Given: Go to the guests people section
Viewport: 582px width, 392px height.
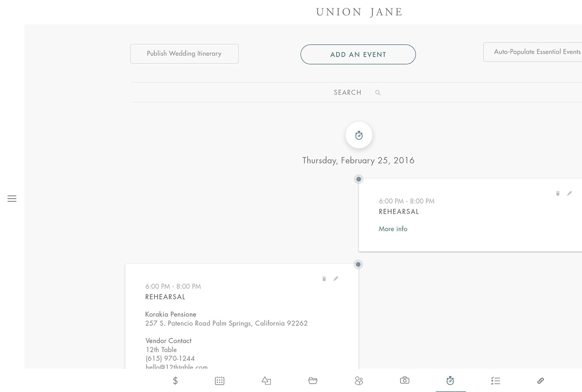Looking at the screenshot, I should click(359, 381).
